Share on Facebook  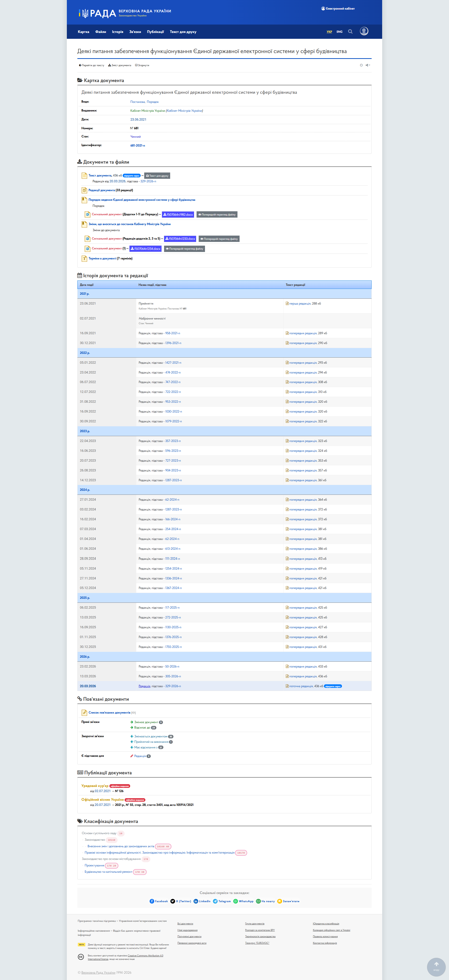tap(159, 901)
